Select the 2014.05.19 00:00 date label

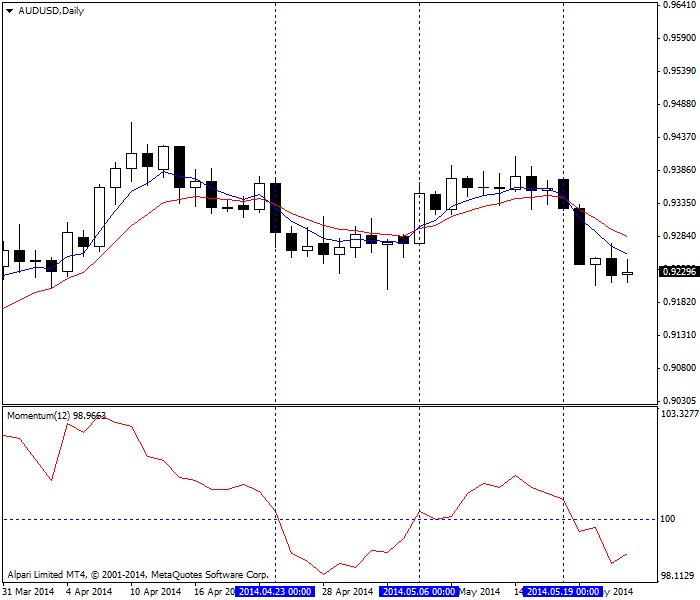563,591
